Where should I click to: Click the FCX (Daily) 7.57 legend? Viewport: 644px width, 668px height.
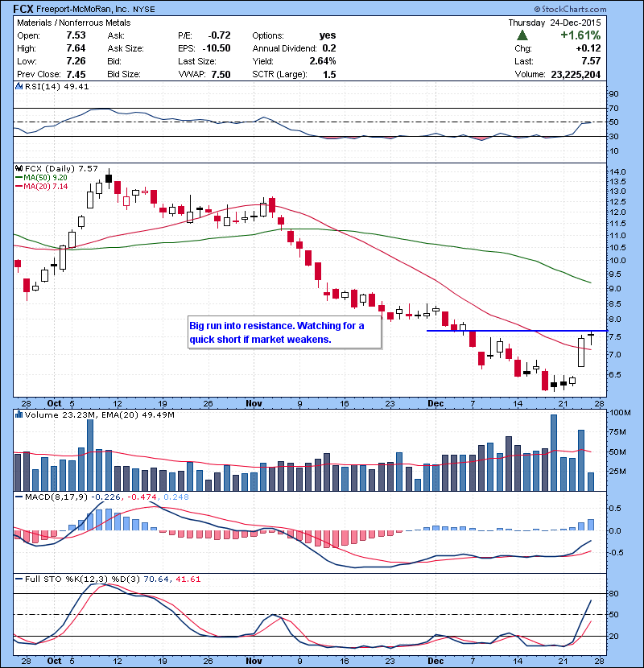click(x=61, y=169)
